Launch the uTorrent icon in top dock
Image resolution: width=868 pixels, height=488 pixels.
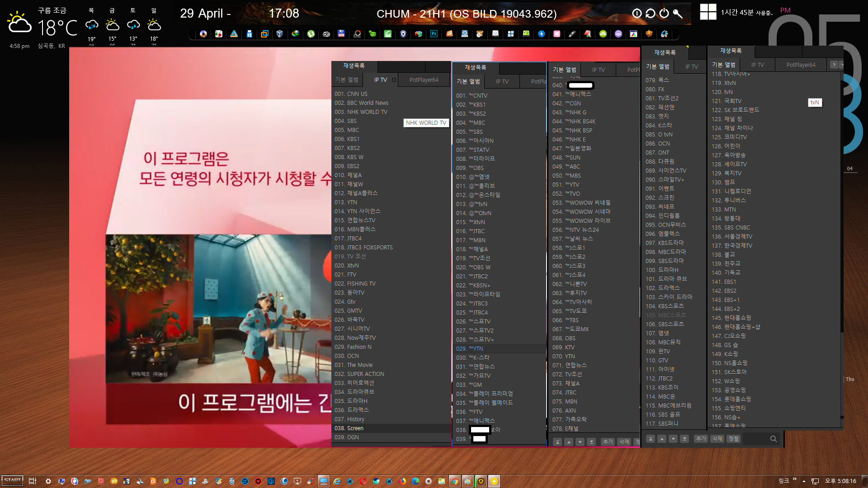pos(311,34)
